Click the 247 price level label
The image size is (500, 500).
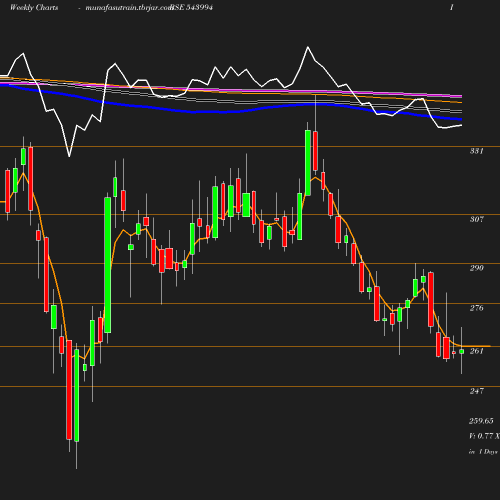pyautogui.click(x=477, y=391)
